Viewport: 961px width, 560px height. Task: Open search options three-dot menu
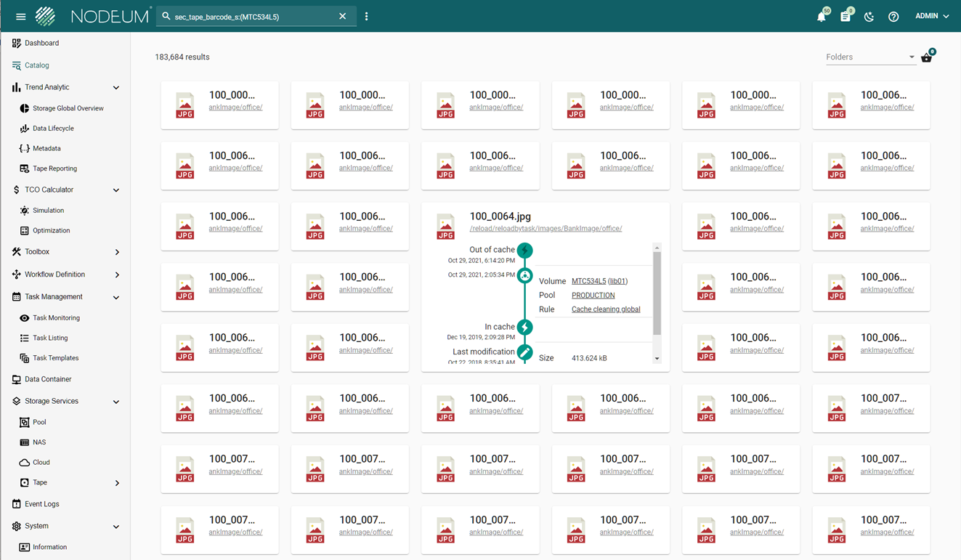[x=366, y=17]
